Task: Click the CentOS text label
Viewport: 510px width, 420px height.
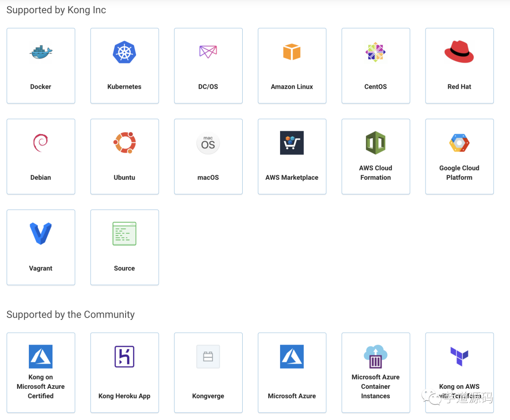Action: (375, 87)
